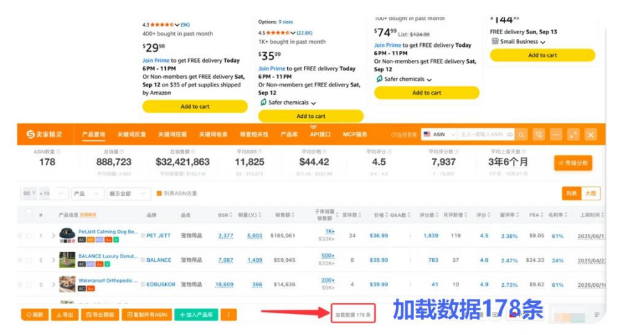Click the filter icon in orange bar

(x=539, y=135)
